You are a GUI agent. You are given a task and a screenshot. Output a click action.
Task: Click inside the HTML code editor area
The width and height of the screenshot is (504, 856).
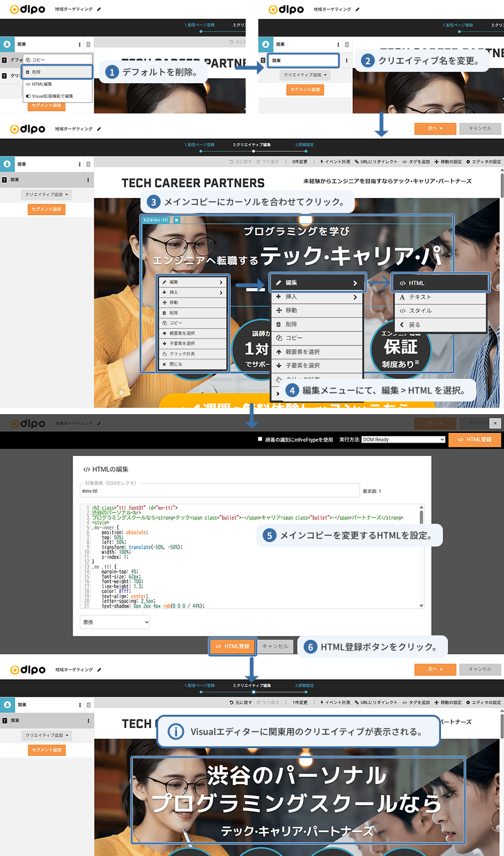tap(251, 557)
